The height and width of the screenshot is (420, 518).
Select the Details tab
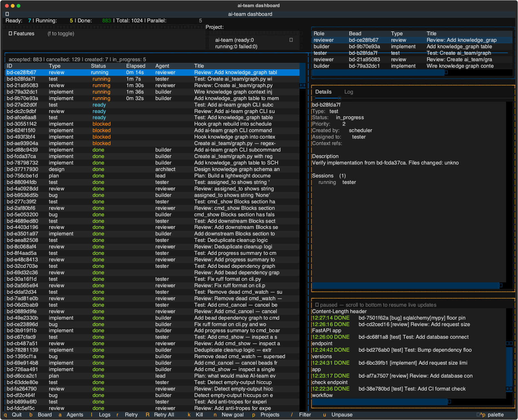point(323,92)
